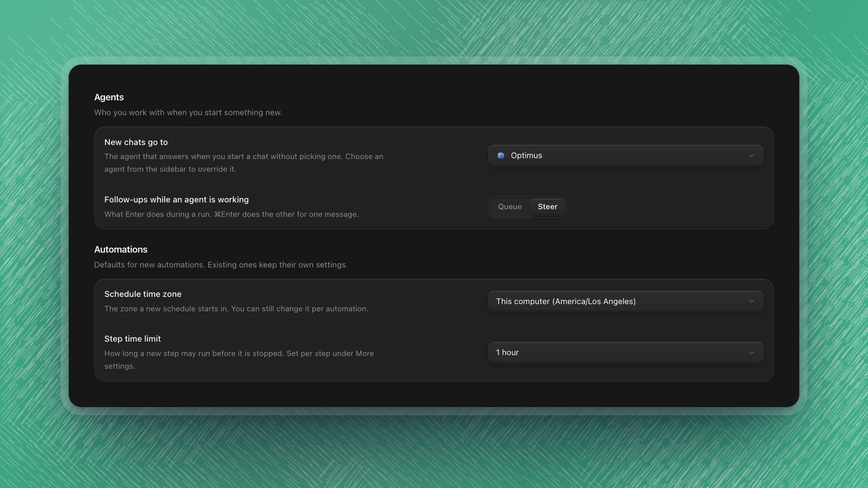Click 'The agent that answers' description text

pos(244,163)
